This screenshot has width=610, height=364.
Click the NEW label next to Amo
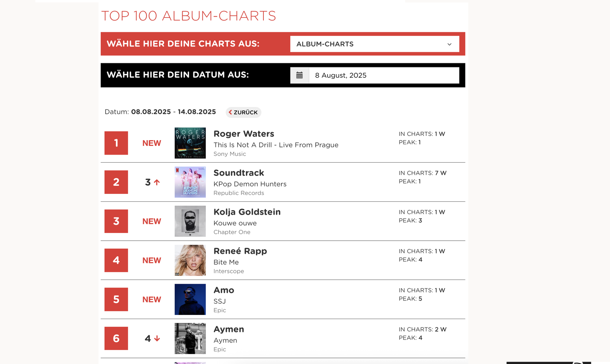point(151,299)
